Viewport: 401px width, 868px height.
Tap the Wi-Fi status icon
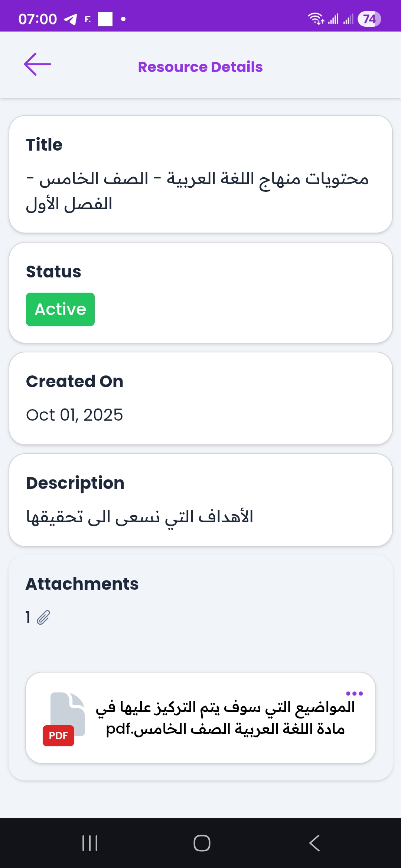coord(316,18)
